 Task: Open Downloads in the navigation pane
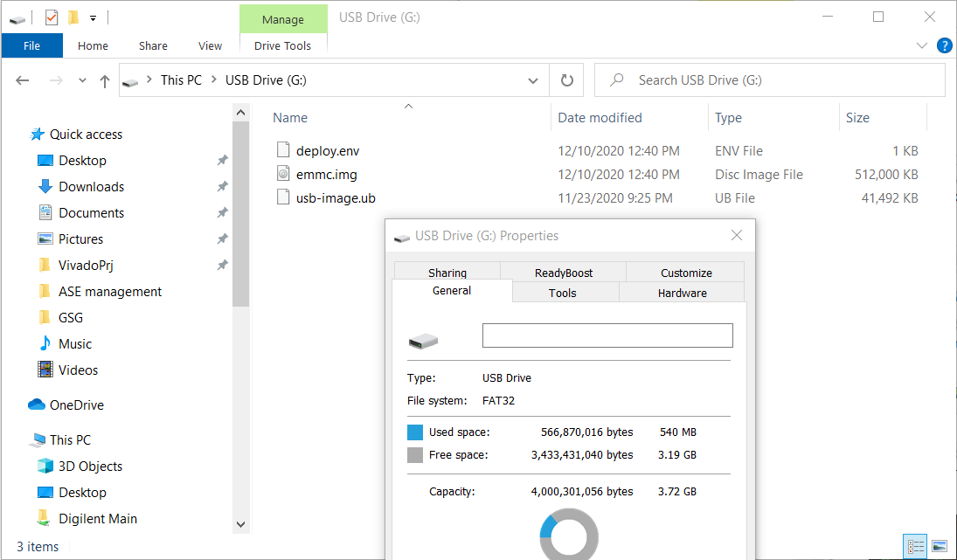coord(91,187)
